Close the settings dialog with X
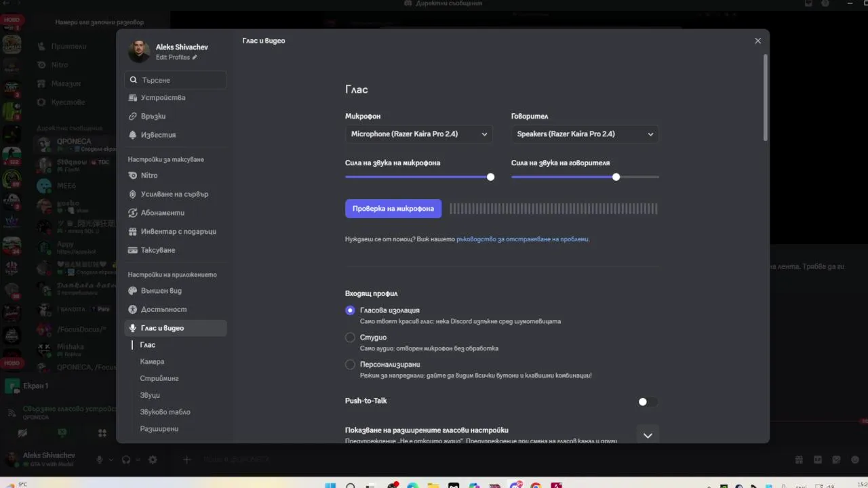Viewport: 868px width, 488px height. (x=757, y=41)
